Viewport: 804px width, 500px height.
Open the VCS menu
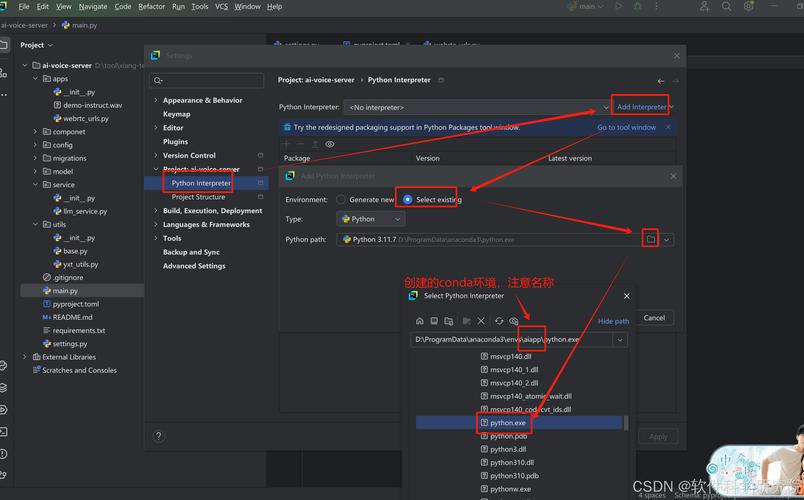222,6
